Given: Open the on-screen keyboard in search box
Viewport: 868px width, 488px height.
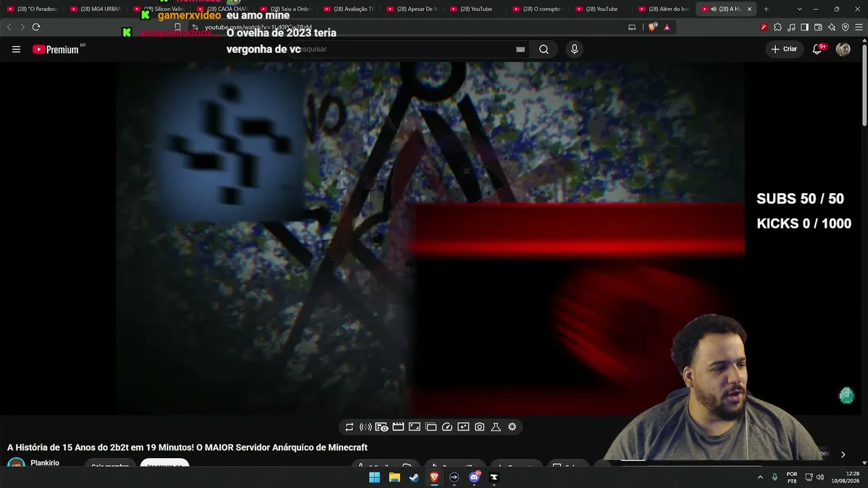Looking at the screenshot, I should tap(520, 49).
